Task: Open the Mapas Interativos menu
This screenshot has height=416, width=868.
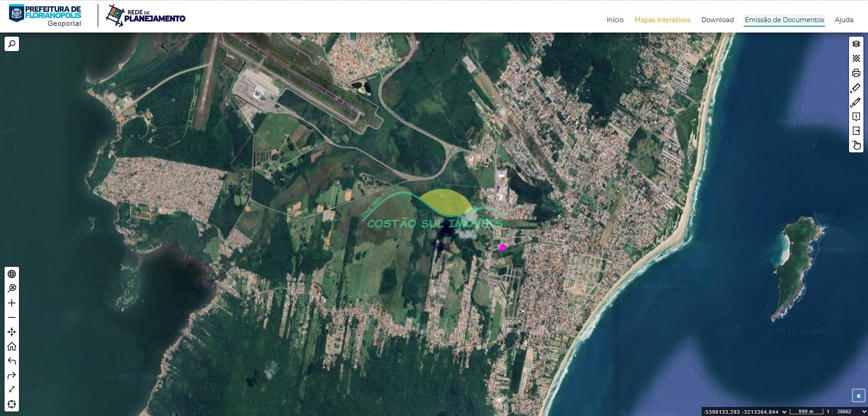Action: tap(662, 20)
